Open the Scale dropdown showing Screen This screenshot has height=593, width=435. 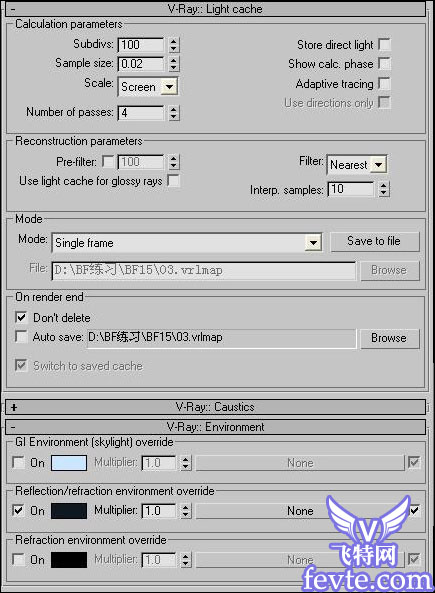point(148,87)
